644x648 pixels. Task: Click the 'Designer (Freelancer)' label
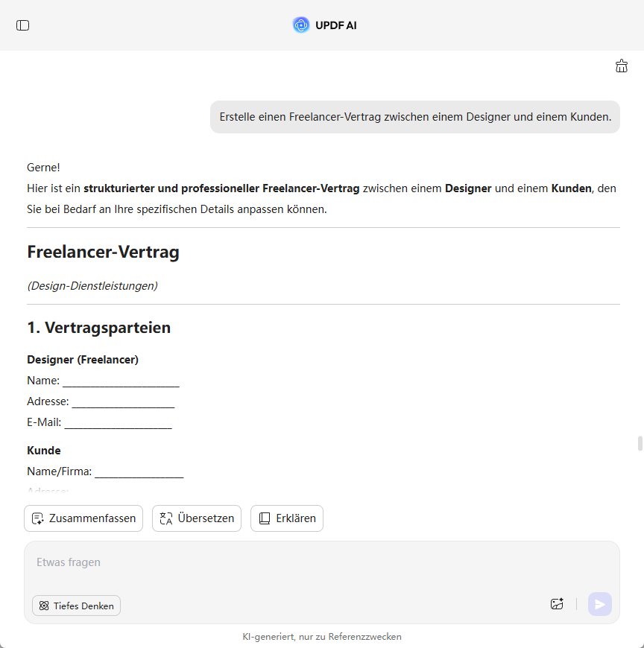point(83,360)
